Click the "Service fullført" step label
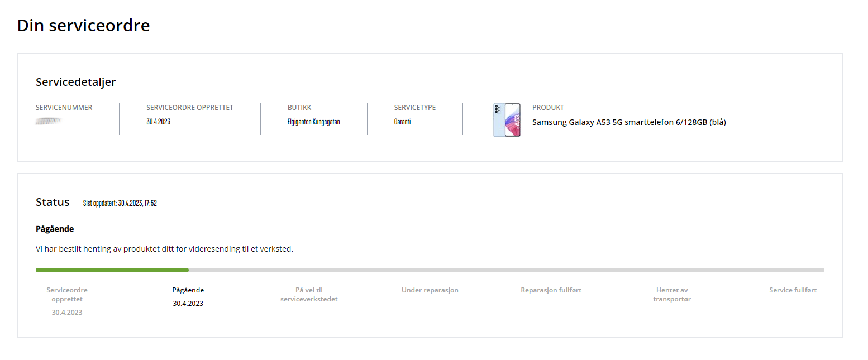Image resolution: width=868 pixels, height=360 pixels. (793, 290)
